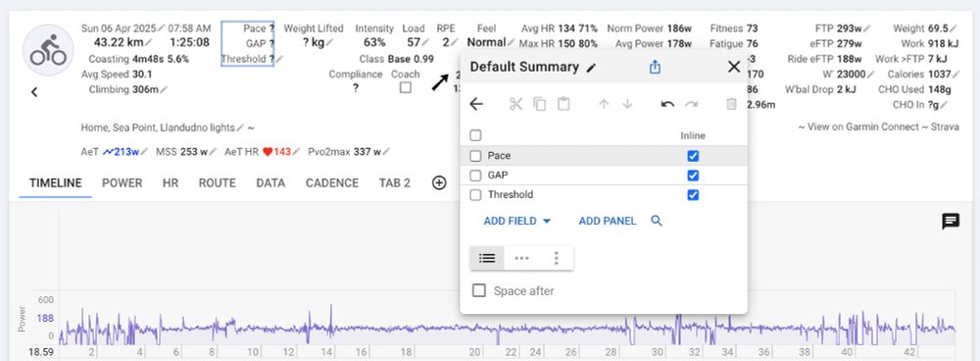Check the Coach checkbox
Screen dimensions: 980x361
[x=406, y=87]
